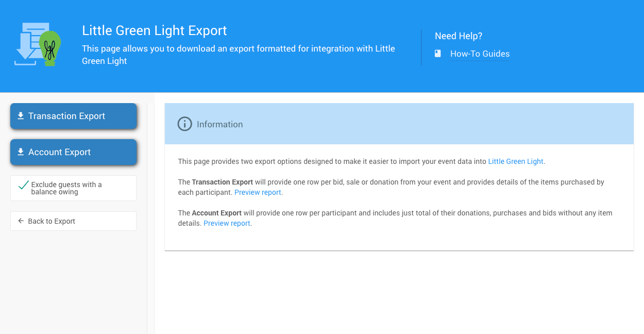The width and height of the screenshot is (644, 334).
Task: Open Preview report for Account Export
Action: click(x=227, y=223)
